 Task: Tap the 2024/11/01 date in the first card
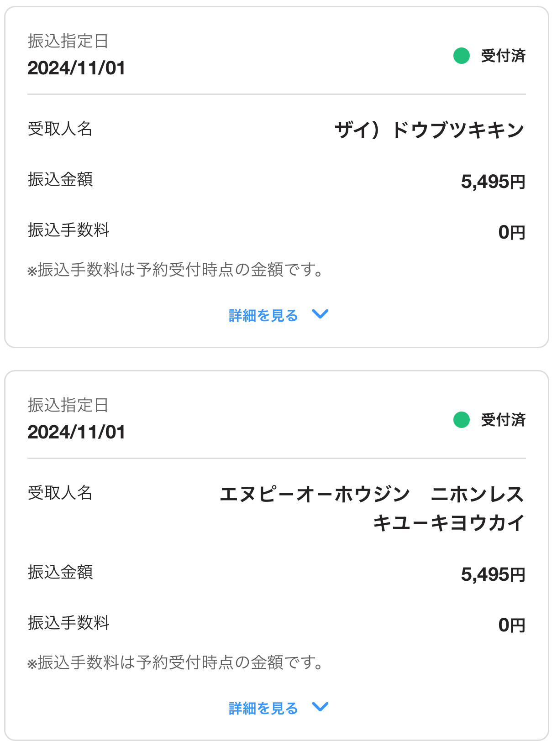tap(76, 68)
